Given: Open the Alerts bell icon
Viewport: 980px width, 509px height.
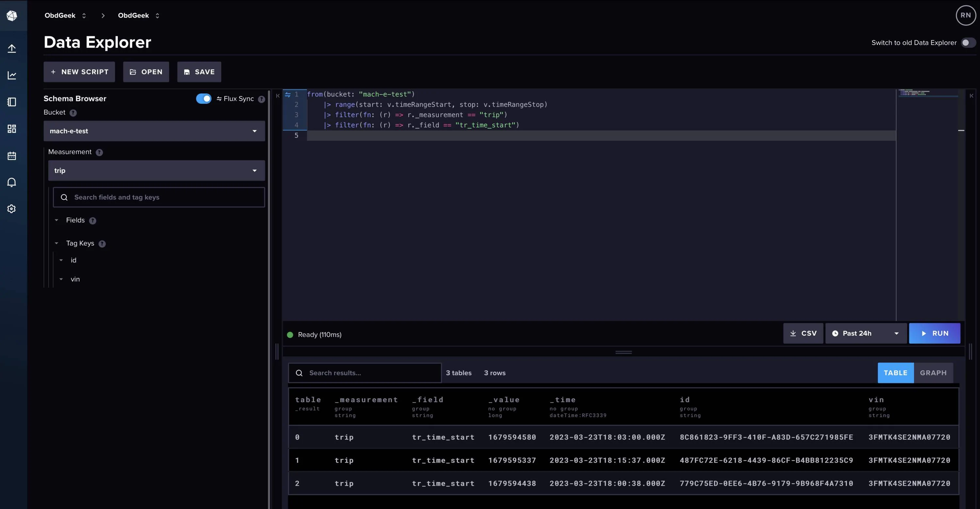Looking at the screenshot, I should click(12, 182).
